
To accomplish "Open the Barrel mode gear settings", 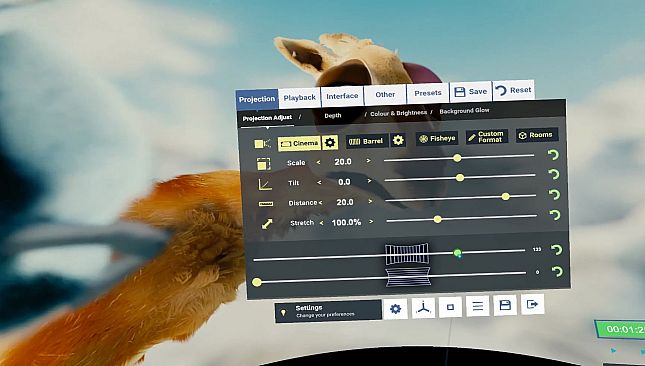I will click(x=398, y=141).
